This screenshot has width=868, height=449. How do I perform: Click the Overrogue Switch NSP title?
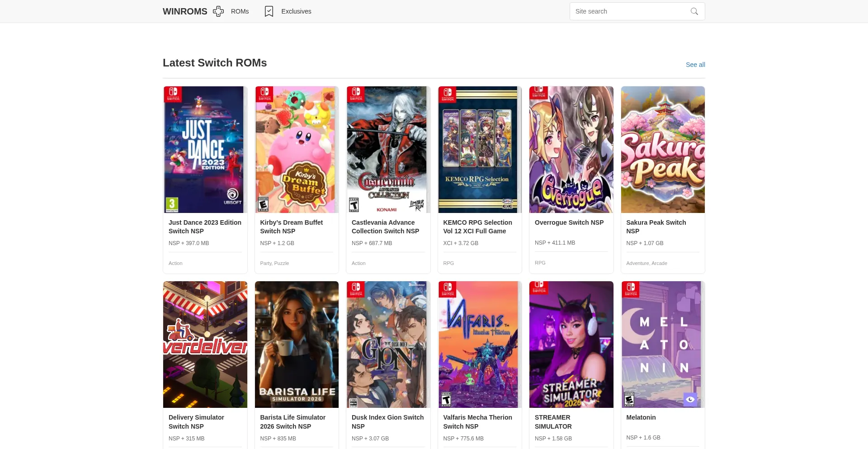pyautogui.click(x=569, y=222)
